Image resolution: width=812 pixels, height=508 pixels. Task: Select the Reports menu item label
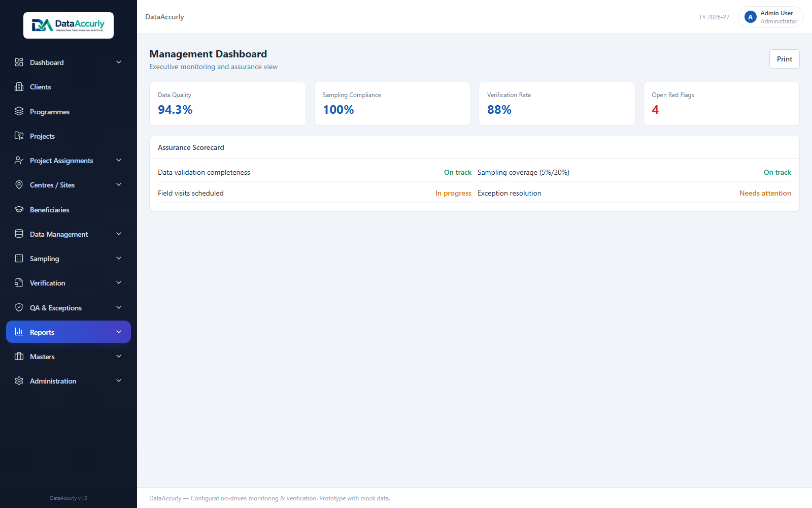click(42, 332)
